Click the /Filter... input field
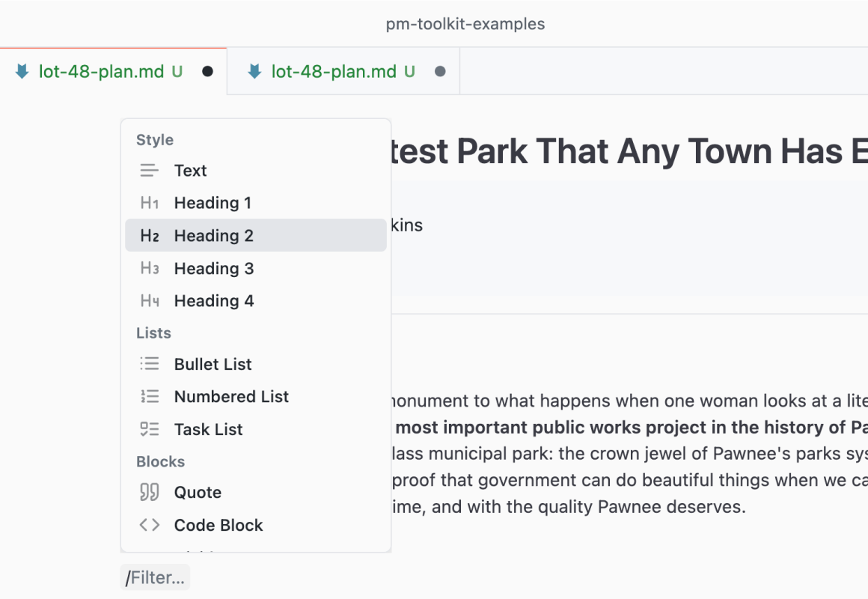 pos(156,578)
